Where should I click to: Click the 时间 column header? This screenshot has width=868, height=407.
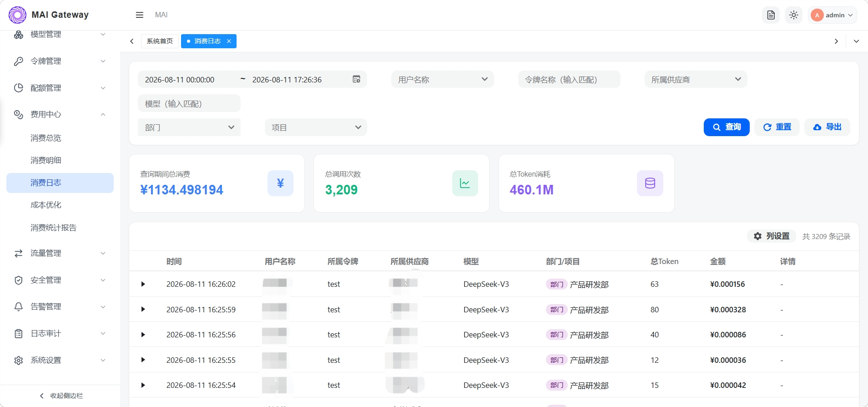[174, 261]
